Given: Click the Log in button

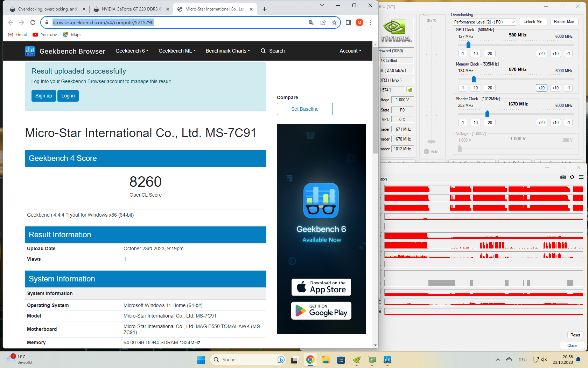Looking at the screenshot, I should [68, 96].
